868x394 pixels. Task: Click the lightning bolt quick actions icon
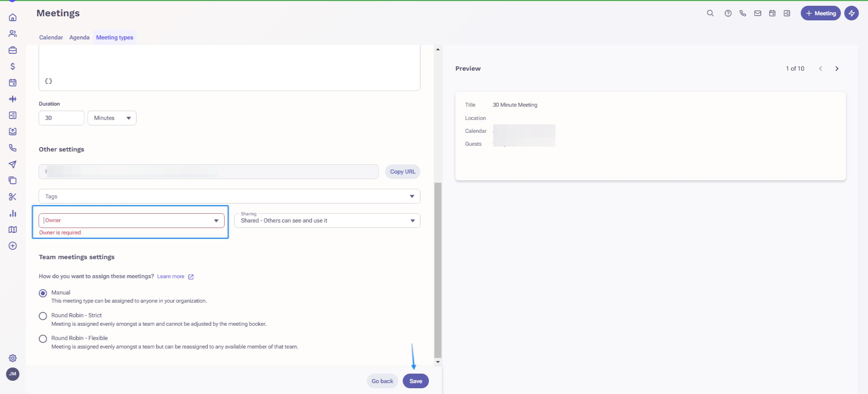point(851,13)
